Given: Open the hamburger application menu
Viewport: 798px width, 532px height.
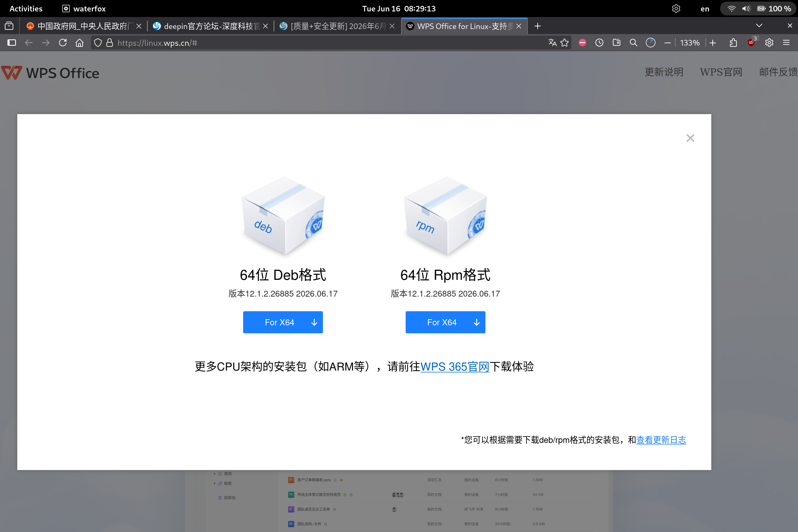Looking at the screenshot, I should click(x=786, y=43).
